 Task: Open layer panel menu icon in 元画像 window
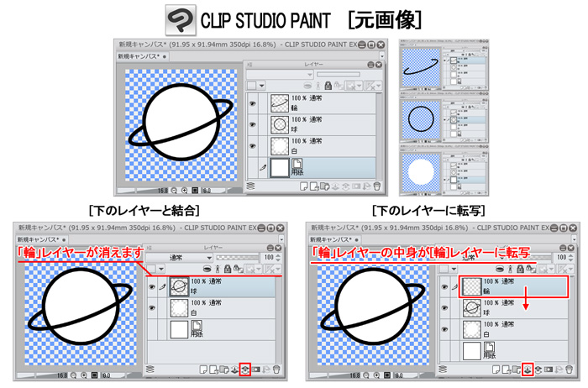click(250, 186)
